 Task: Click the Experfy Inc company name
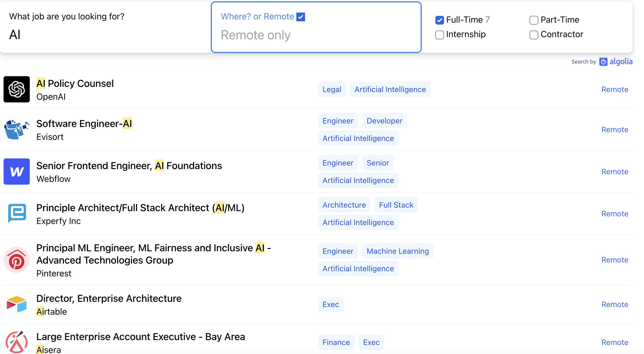pos(59,221)
